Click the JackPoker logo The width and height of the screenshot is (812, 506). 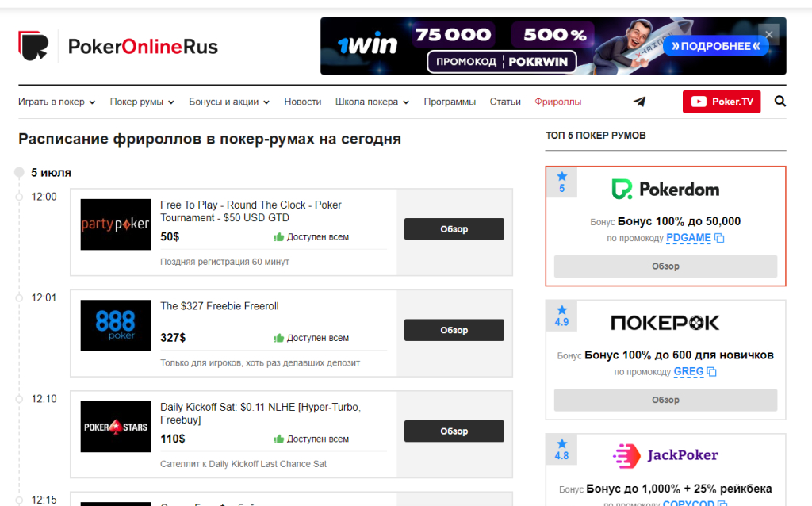665,456
